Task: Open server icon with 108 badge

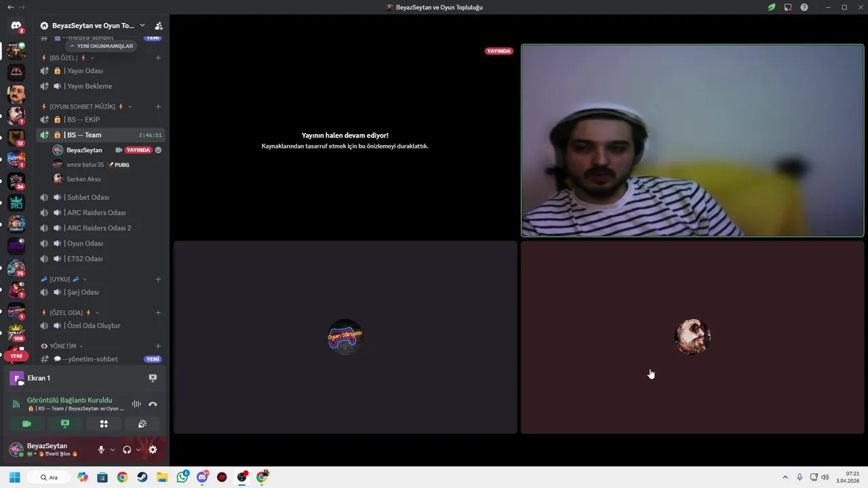Action: tap(16, 333)
